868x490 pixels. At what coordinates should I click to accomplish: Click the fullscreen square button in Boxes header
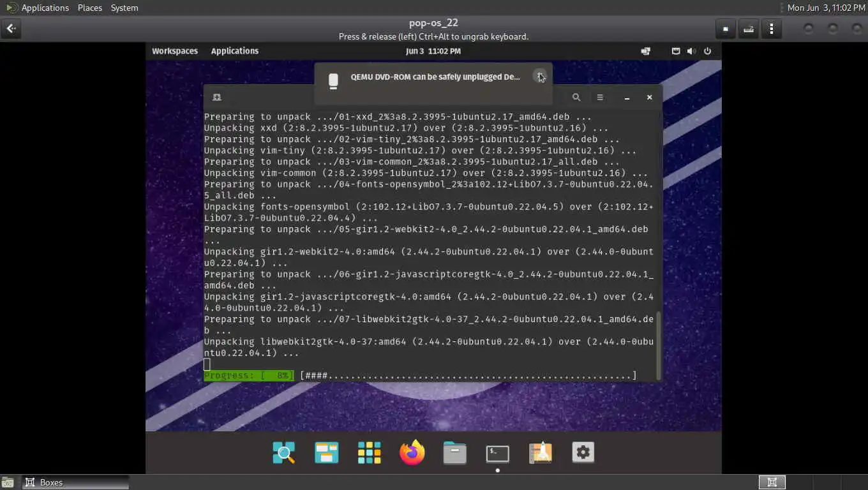point(725,29)
